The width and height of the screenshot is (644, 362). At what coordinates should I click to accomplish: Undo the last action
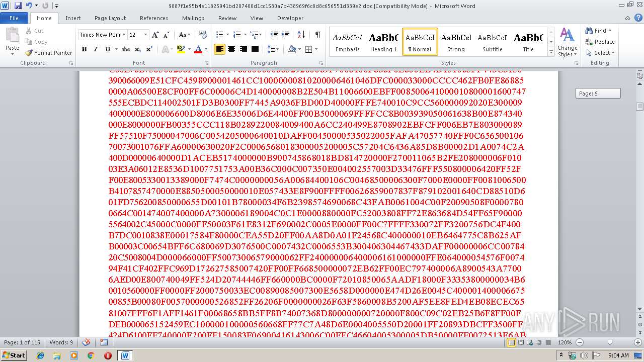pos(29,6)
